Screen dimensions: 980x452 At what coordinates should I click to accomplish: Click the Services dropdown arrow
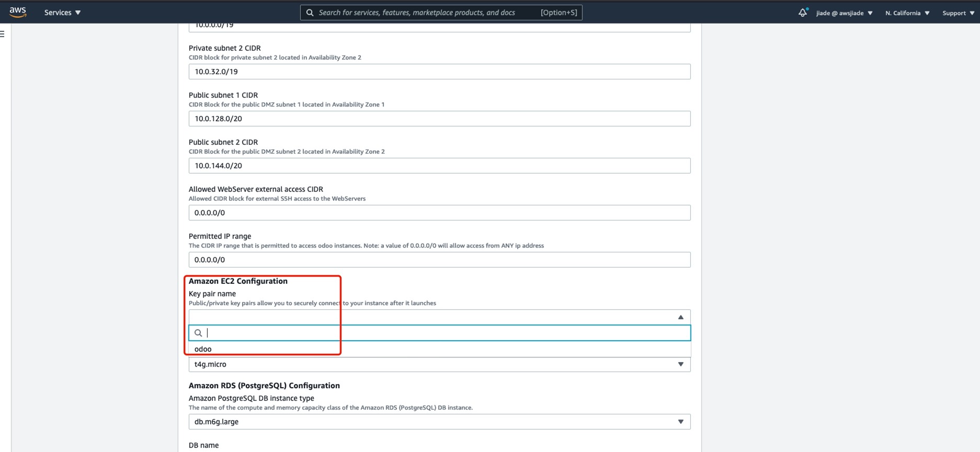tap(78, 13)
